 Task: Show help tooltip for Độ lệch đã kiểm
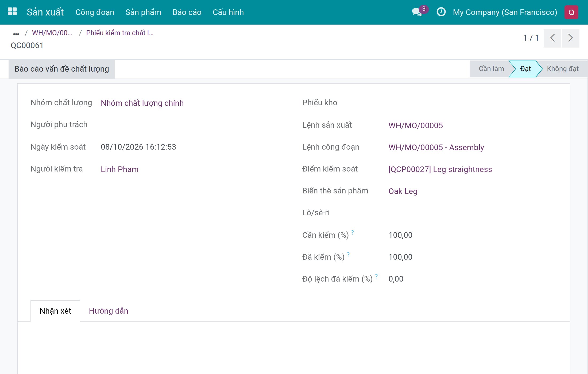point(376,276)
